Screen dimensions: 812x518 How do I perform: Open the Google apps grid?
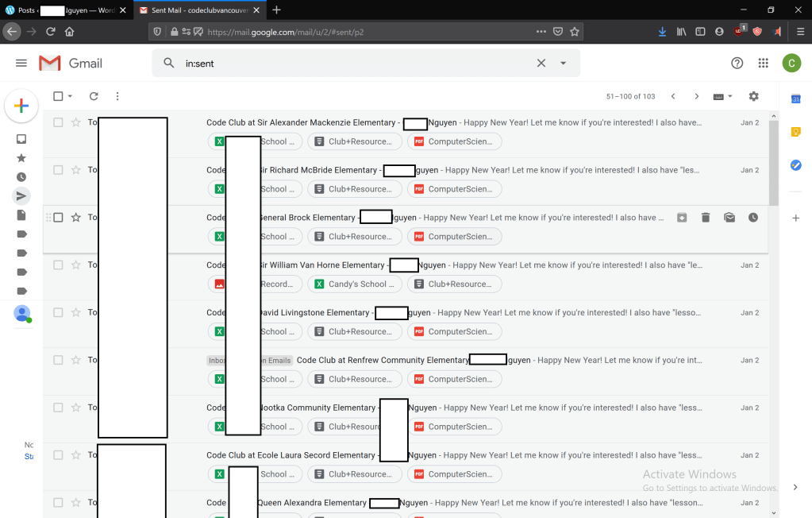(x=763, y=63)
